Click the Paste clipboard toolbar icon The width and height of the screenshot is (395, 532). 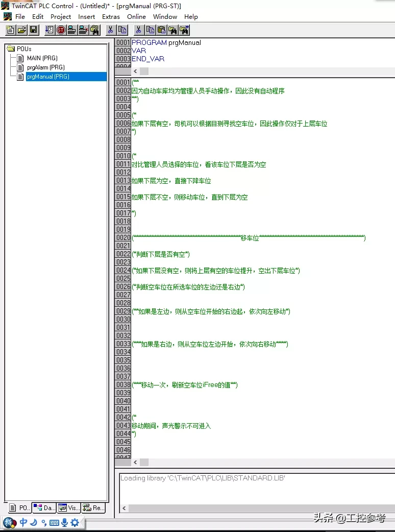click(x=161, y=30)
